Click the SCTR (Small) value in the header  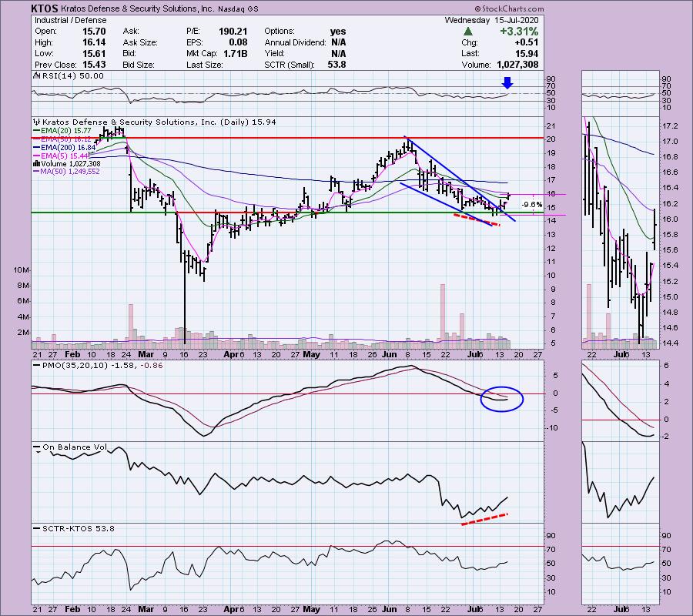point(336,65)
